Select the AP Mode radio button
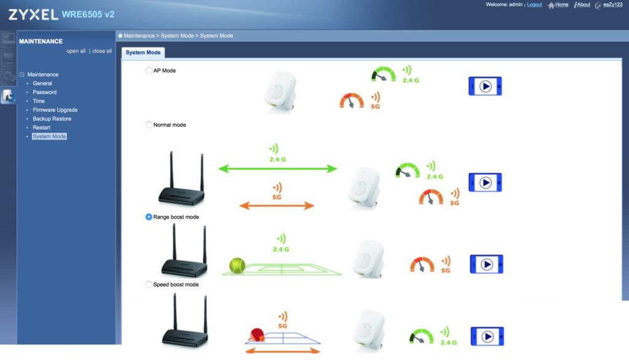This screenshot has height=364, width=629. (149, 71)
